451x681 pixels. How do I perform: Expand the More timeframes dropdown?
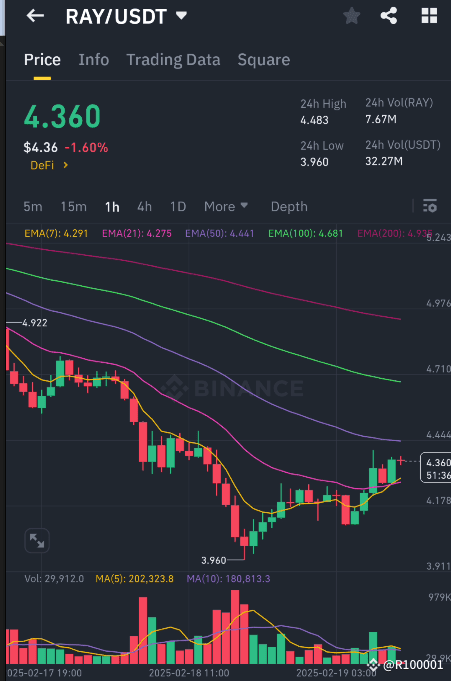pyautogui.click(x=226, y=206)
